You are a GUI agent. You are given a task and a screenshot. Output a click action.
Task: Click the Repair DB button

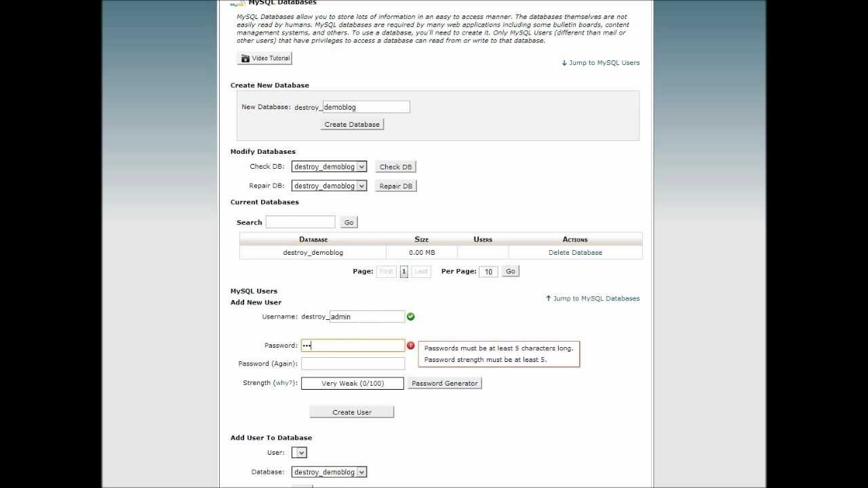pos(395,186)
